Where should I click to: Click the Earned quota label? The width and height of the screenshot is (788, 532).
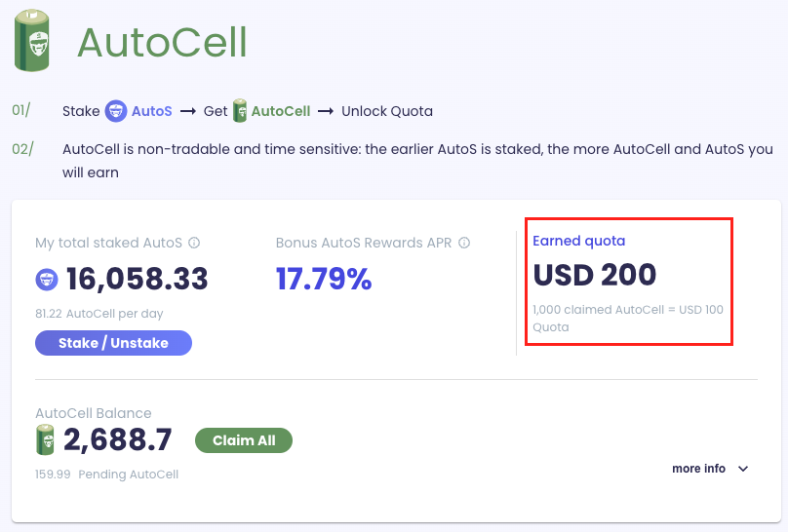coord(578,241)
